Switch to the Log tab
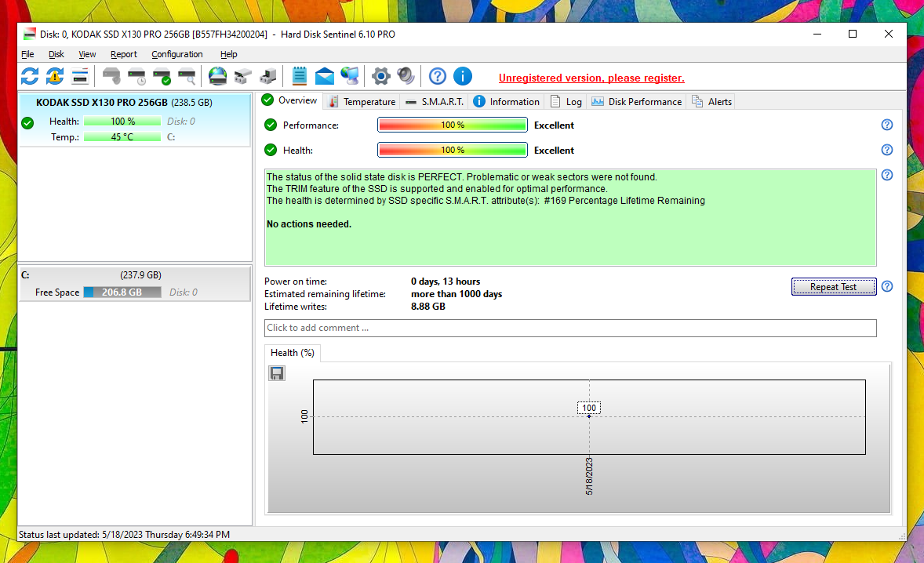The width and height of the screenshot is (924, 563). point(566,102)
